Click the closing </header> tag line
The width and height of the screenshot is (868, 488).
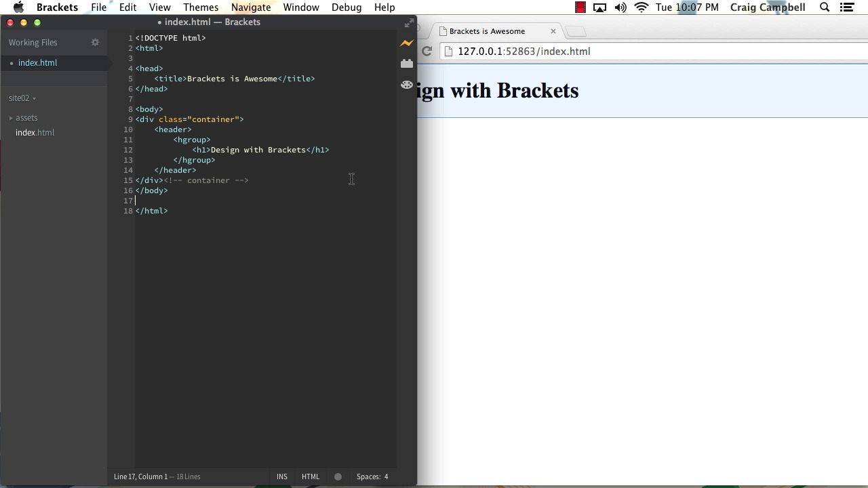pos(175,170)
